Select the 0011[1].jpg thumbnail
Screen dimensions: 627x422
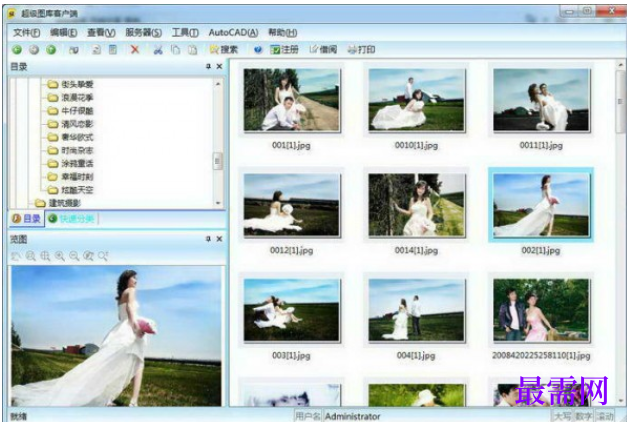click(541, 100)
